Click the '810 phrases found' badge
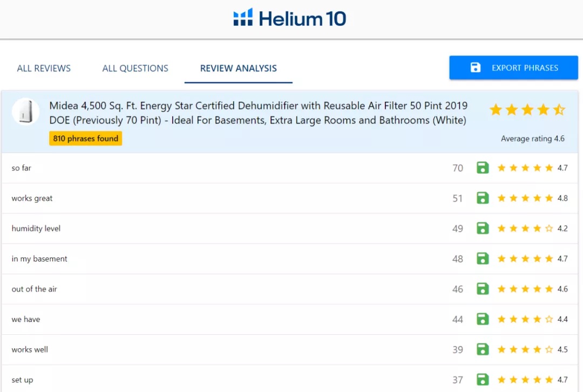The image size is (583, 392). point(85,139)
